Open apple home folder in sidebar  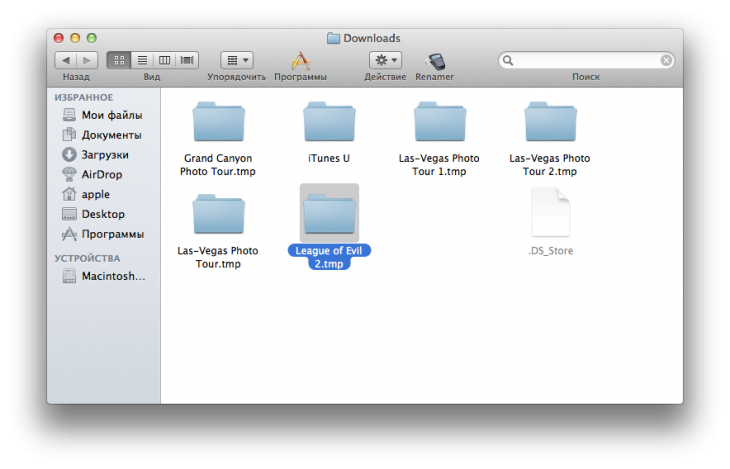coord(103,194)
